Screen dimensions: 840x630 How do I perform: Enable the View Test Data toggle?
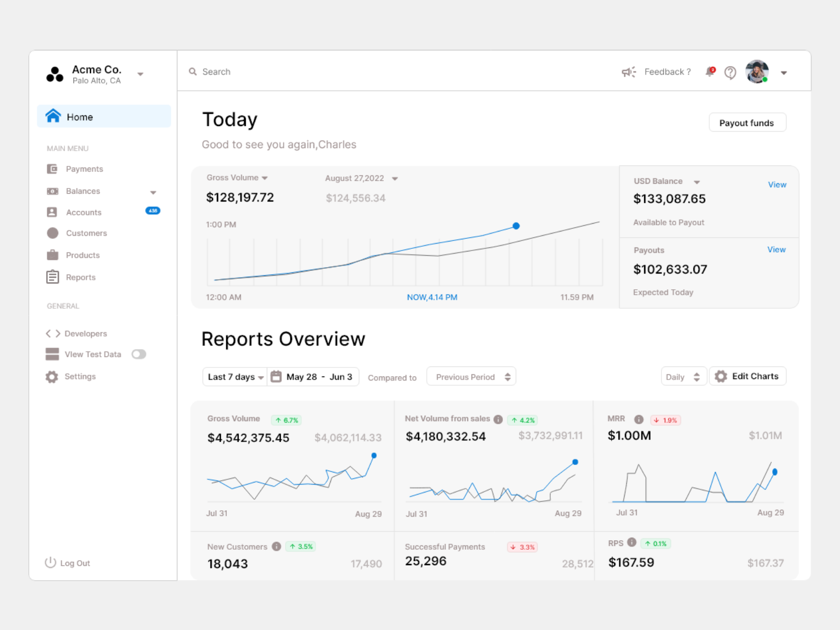click(x=139, y=354)
